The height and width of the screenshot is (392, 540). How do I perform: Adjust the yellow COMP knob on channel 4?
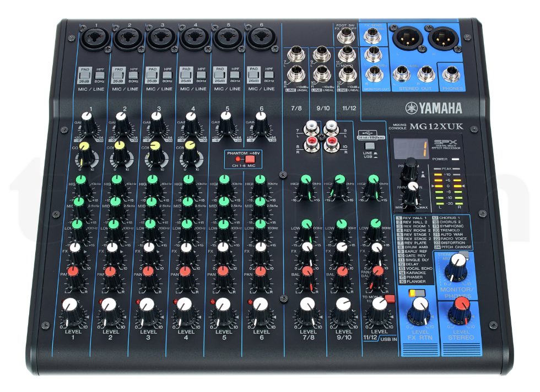[x=190, y=154]
